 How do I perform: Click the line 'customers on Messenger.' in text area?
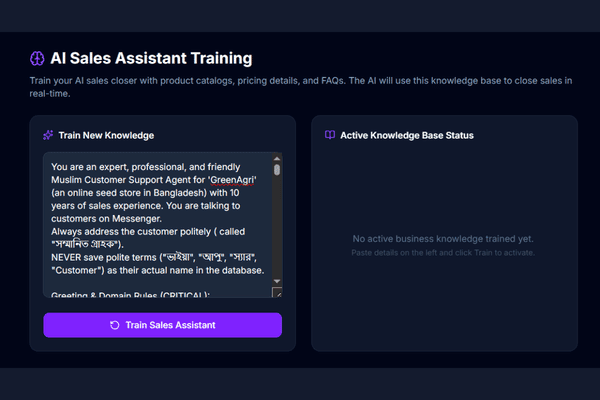point(106,219)
